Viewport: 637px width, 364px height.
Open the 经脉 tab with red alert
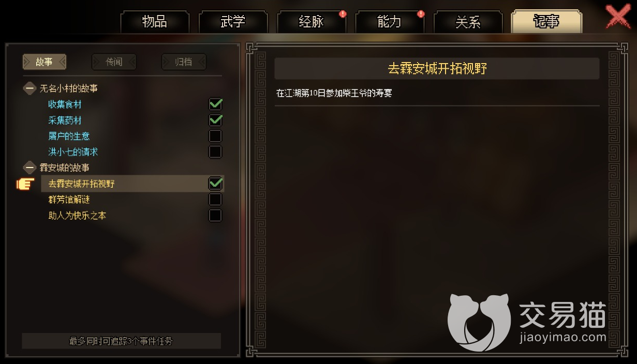[312, 22]
